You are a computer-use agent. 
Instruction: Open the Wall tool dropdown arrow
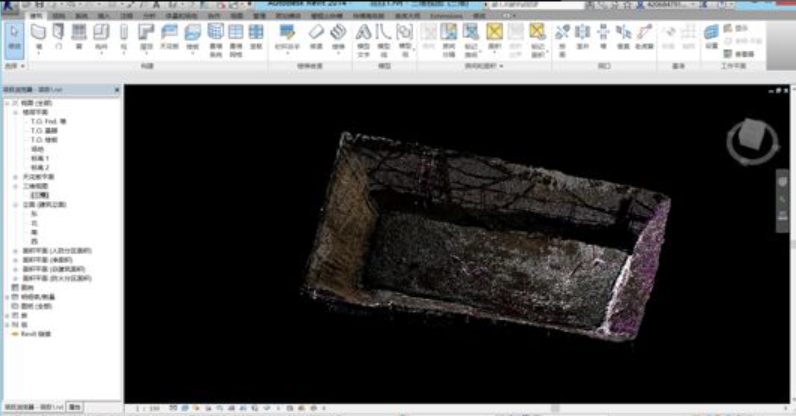(x=39, y=53)
